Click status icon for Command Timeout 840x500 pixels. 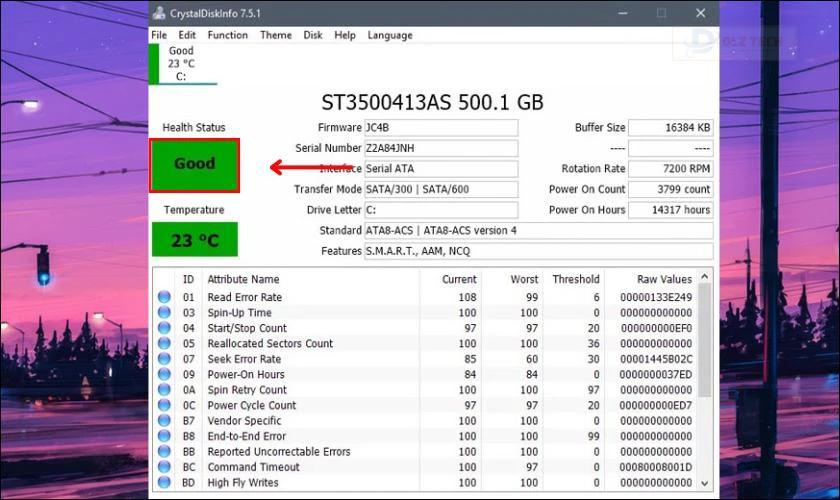(x=164, y=467)
